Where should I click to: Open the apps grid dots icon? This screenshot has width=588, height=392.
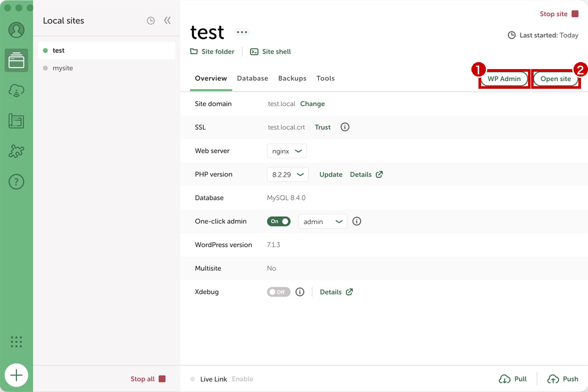(17, 342)
